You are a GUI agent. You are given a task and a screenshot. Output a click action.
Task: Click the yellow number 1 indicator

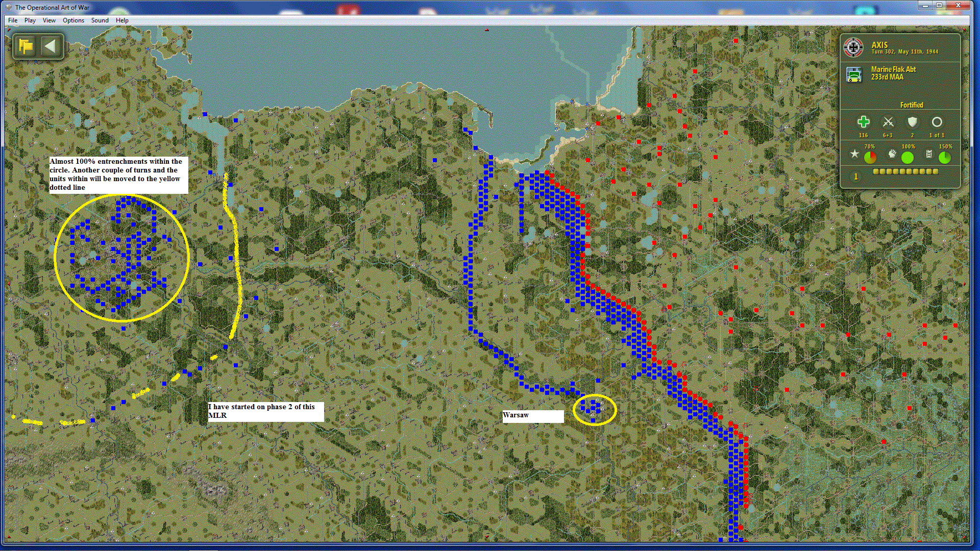pos(856,177)
